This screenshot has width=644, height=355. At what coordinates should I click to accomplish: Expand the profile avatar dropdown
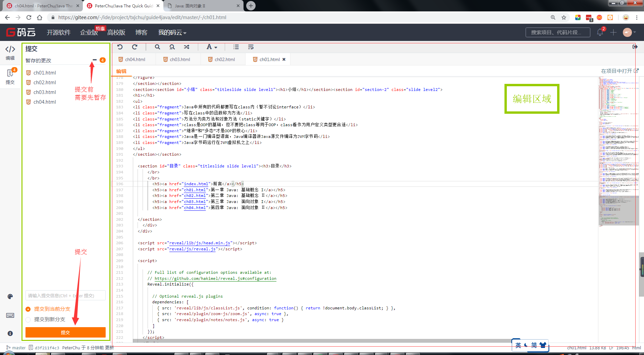pyautogui.click(x=628, y=32)
